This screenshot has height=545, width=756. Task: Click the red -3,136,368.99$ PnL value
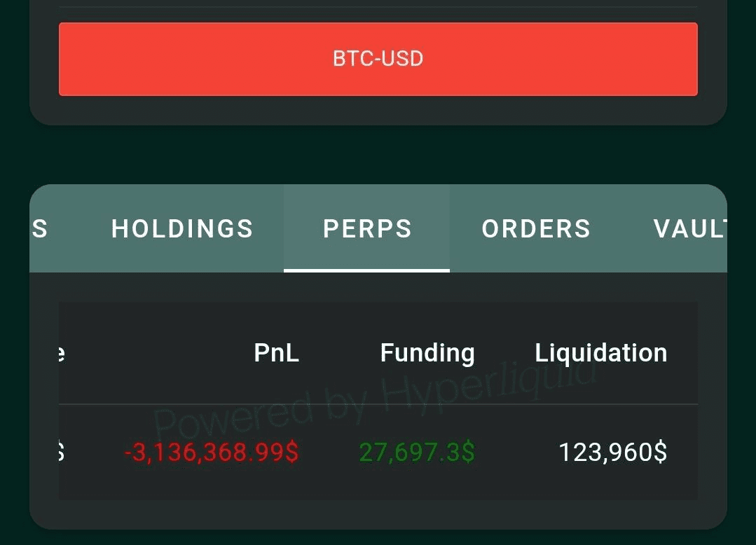point(212,453)
